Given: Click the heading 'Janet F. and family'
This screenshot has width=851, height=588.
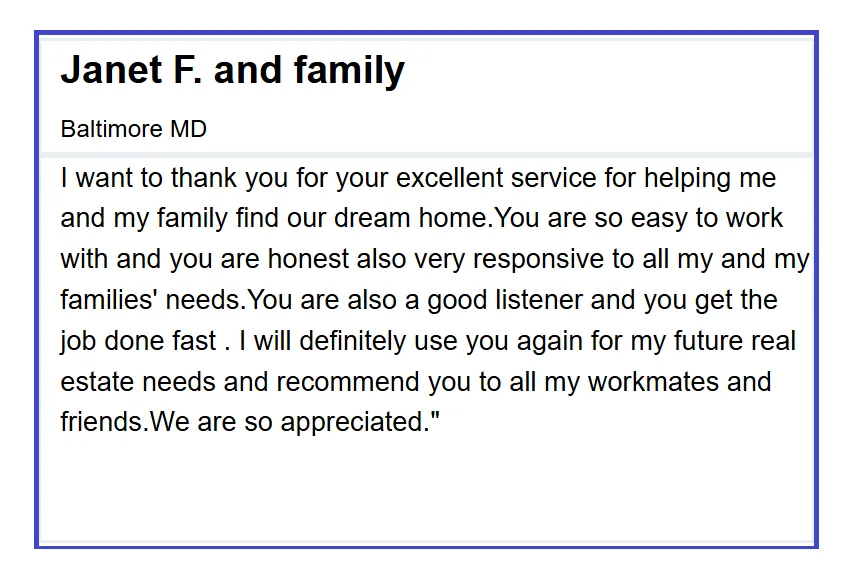Looking at the screenshot, I should 233,71.
